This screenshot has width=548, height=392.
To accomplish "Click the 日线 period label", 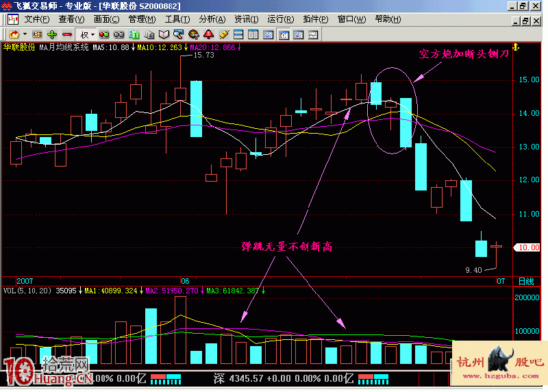I will pos(526,281).
